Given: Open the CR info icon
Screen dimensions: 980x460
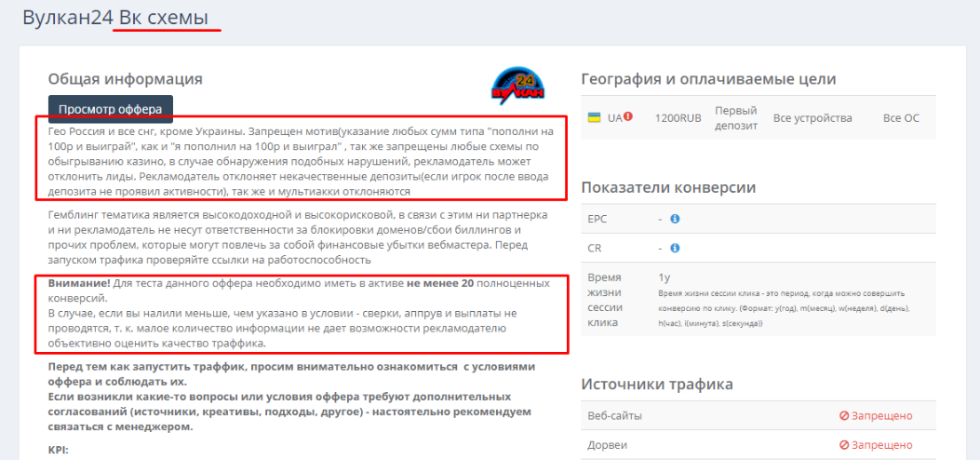Looking at the screenshot, I should coord(675,248).
